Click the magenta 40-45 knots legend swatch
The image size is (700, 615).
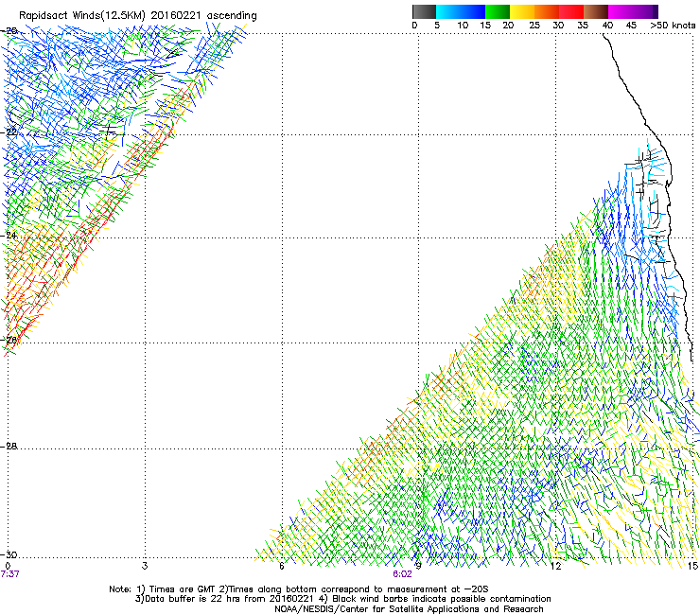(x=621, y=11)
